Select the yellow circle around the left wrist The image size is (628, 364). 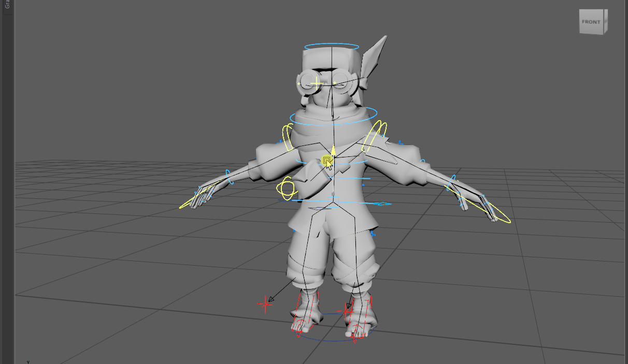tap(205, 196)
